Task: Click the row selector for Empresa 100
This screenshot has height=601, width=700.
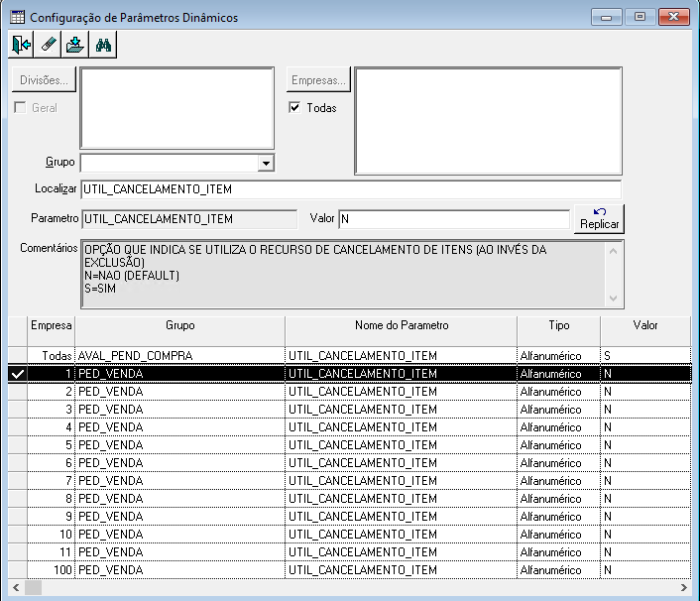Action: pos(18,570)
